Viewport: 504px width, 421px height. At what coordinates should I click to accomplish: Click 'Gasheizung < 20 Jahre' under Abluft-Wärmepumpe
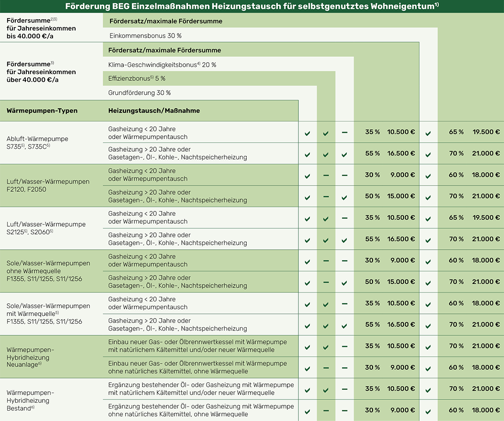(x=142, y=129)
